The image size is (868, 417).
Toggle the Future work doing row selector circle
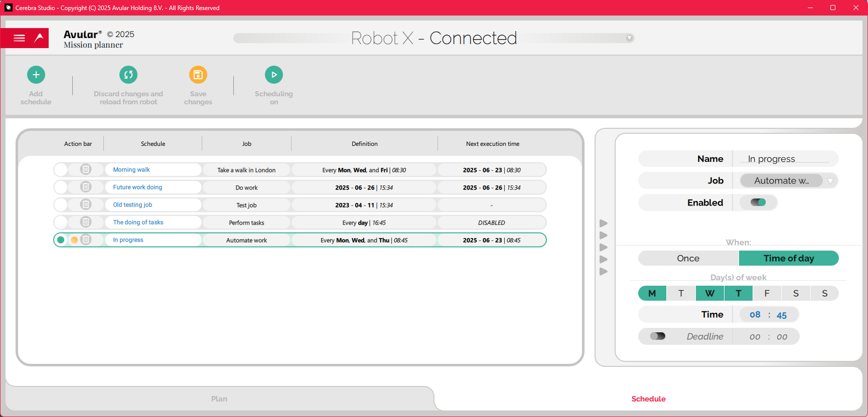point(61,187)
